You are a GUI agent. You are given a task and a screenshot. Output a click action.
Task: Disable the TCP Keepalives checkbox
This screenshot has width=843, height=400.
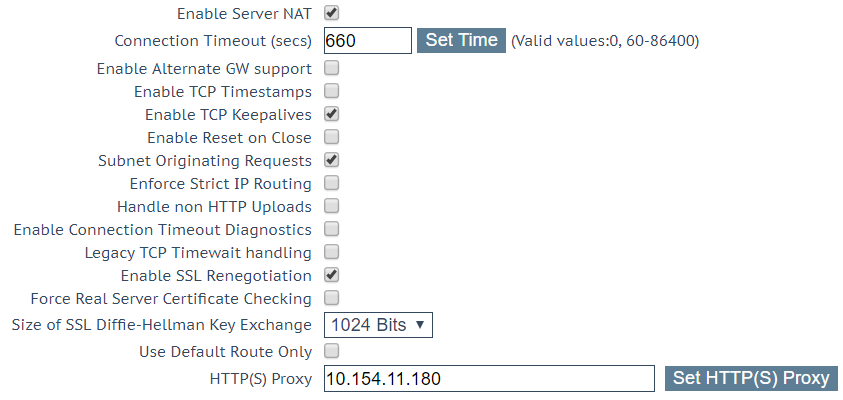(x=332, y=114)
